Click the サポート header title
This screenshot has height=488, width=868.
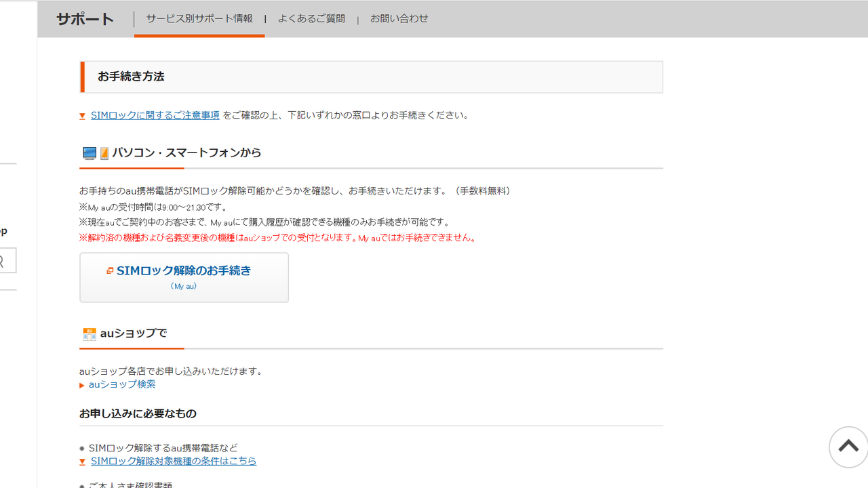pos(85,19)
